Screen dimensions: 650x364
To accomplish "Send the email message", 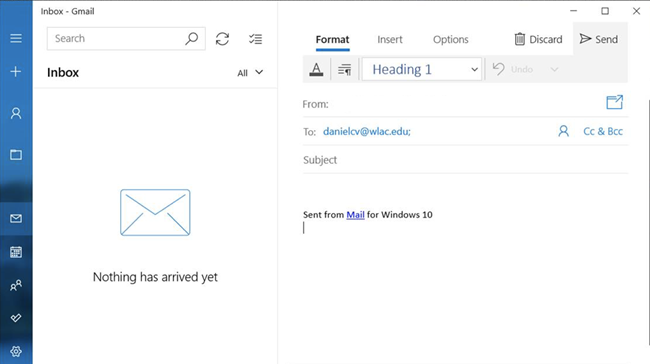I will 599,39.
